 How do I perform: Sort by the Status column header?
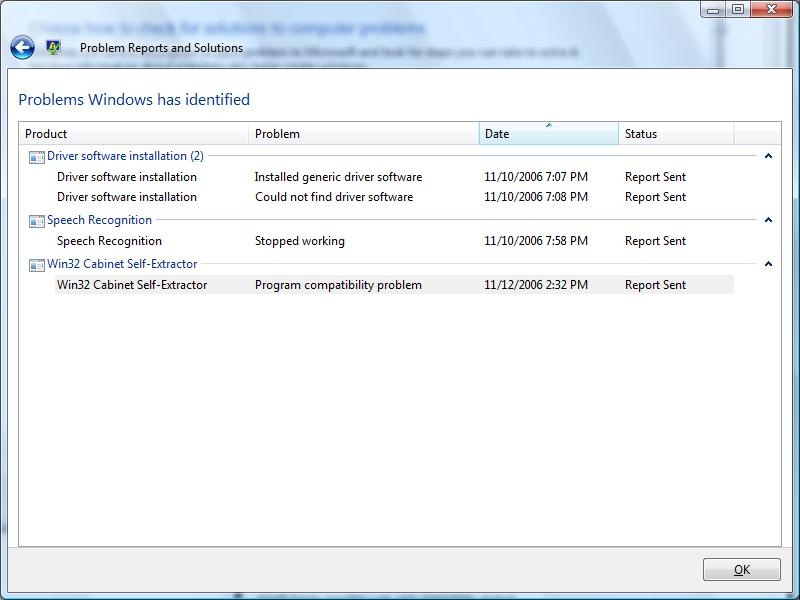(676, 134)
